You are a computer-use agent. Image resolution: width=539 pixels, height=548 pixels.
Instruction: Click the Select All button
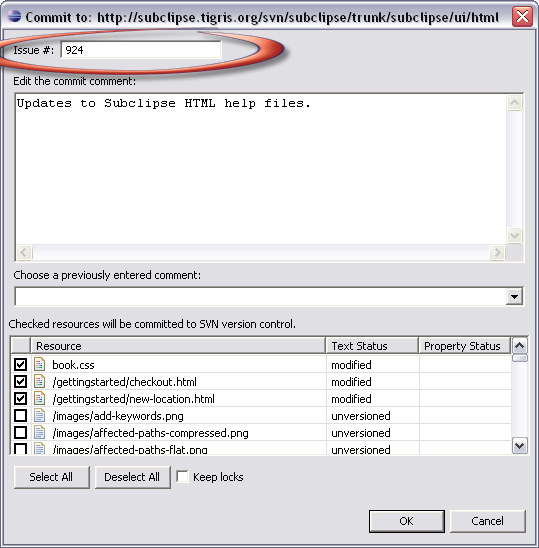51,477
